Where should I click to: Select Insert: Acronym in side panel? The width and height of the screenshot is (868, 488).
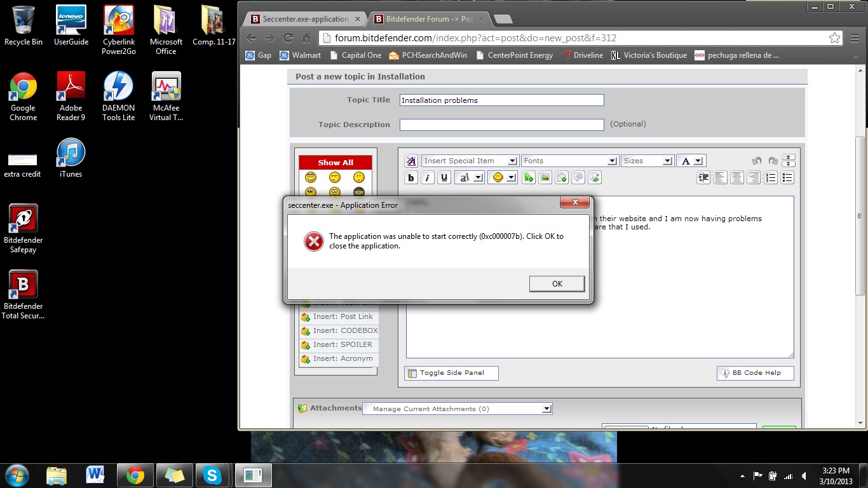tap(339, 358)
